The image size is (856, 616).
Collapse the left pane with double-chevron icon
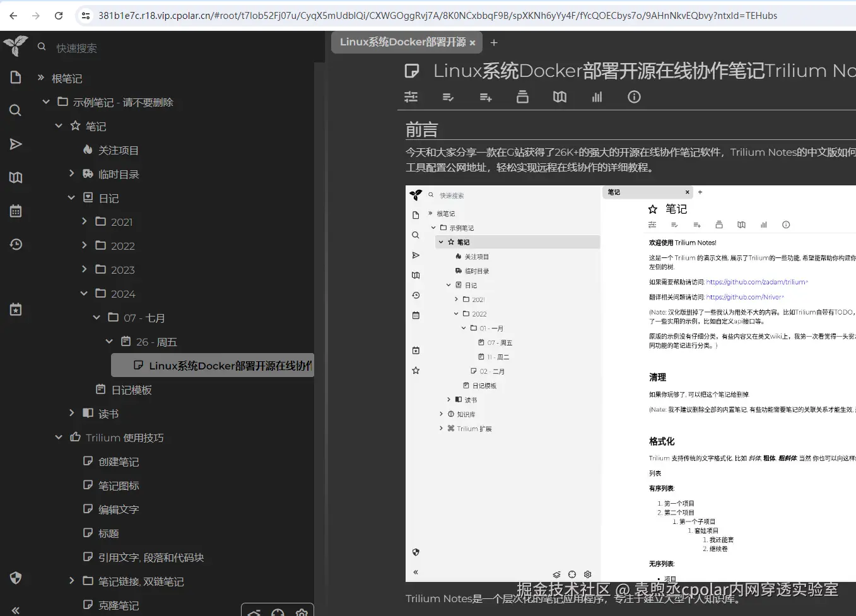coord(16,610)
